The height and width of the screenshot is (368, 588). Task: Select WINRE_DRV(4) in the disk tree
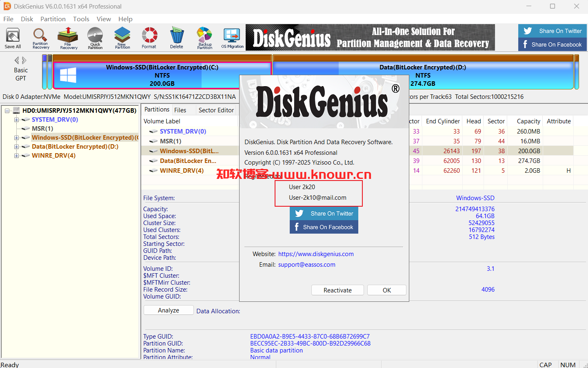click(53, 156)
